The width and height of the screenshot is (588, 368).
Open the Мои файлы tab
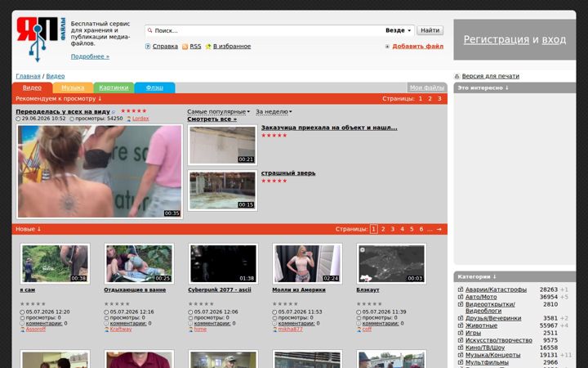[x=427, y=88]
